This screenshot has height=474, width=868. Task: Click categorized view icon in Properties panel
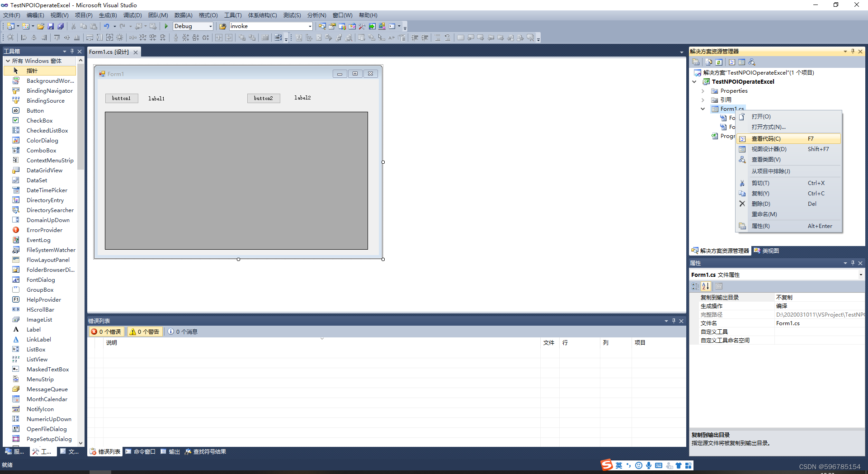[695, 286]
